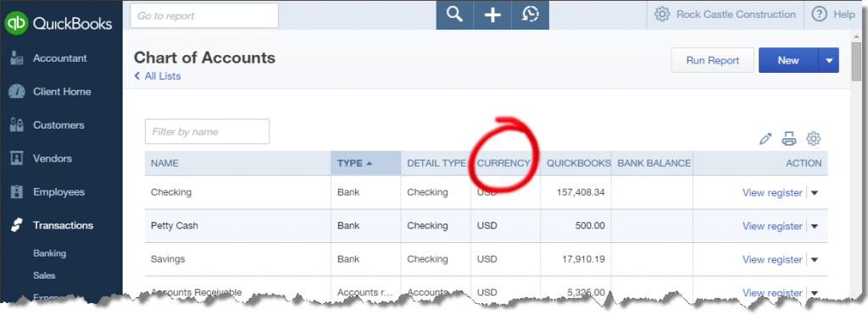
Task: Open Banking under Transactions
Action: pyautogui.click(x=49, y=254)
